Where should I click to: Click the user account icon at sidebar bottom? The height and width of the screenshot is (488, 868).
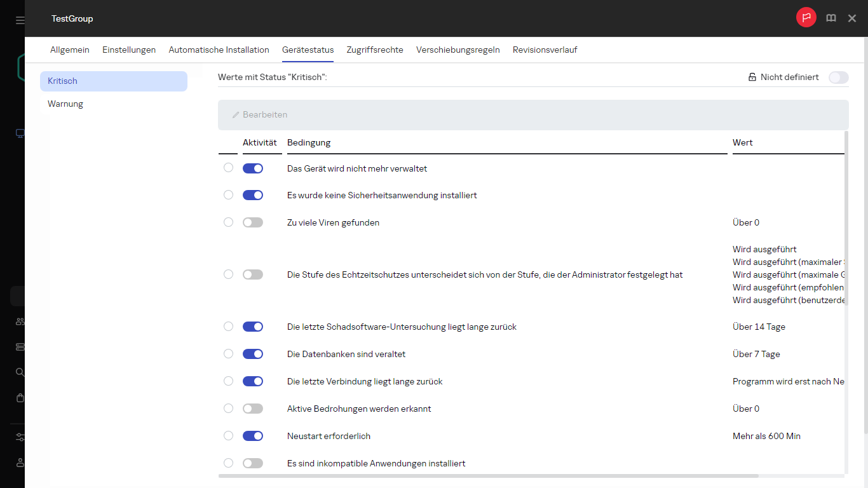point(19,462)
